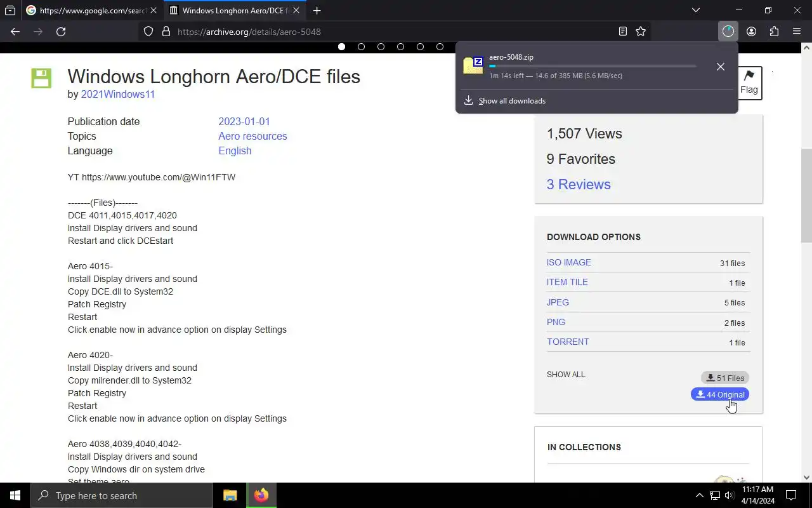This screenshot has height=508, width=812.
Task: Click the 31 files count
Action: (732, 263)
